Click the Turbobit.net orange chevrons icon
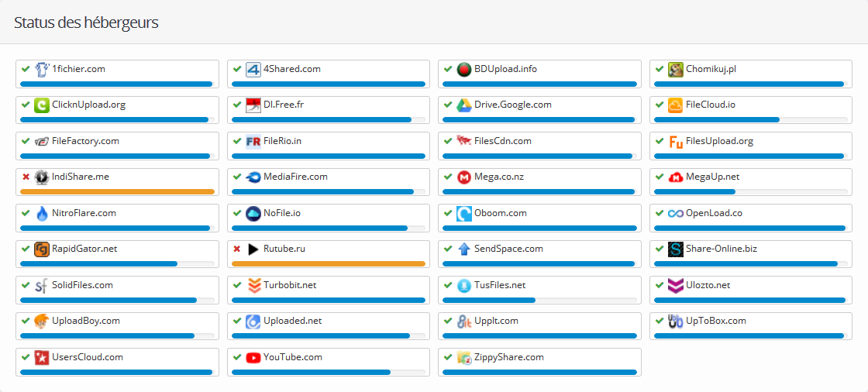The width and height of the screenshot is (868, 392). pyautogui.click(x=253, y=286)
